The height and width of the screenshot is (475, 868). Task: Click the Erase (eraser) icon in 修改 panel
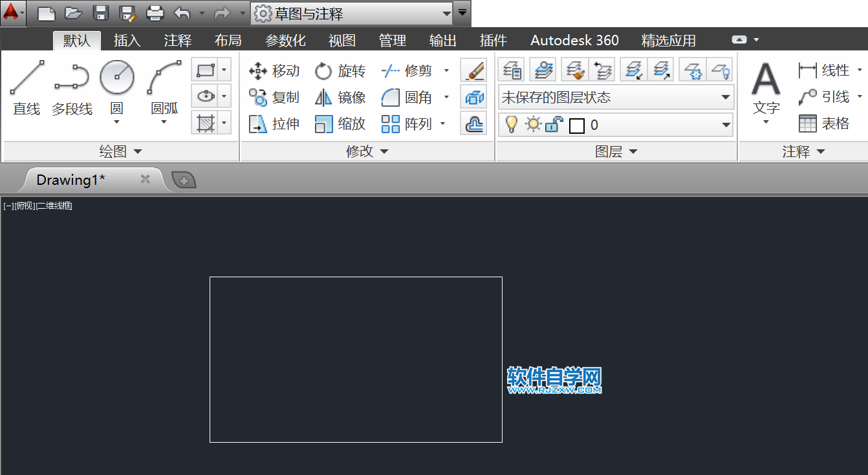point(473,70)
